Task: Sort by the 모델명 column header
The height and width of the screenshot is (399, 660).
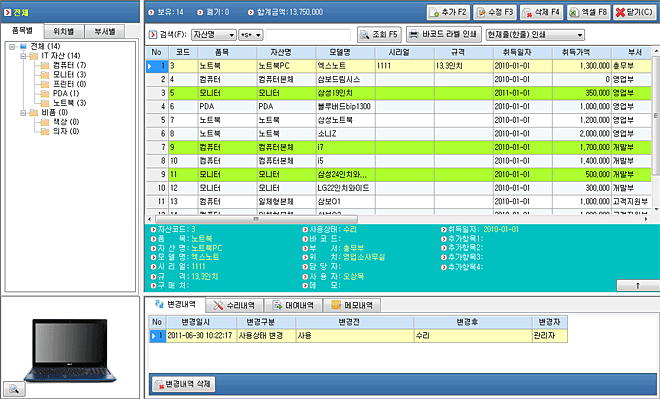Action: (345, 53)
